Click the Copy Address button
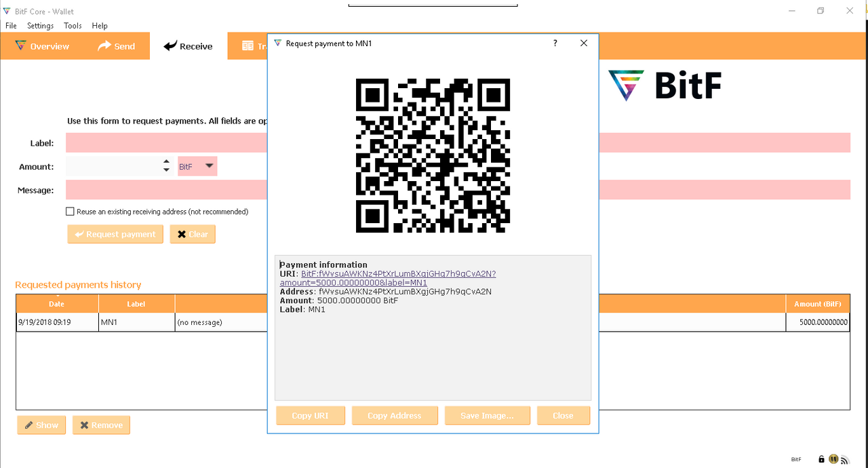 pos(395,416)
